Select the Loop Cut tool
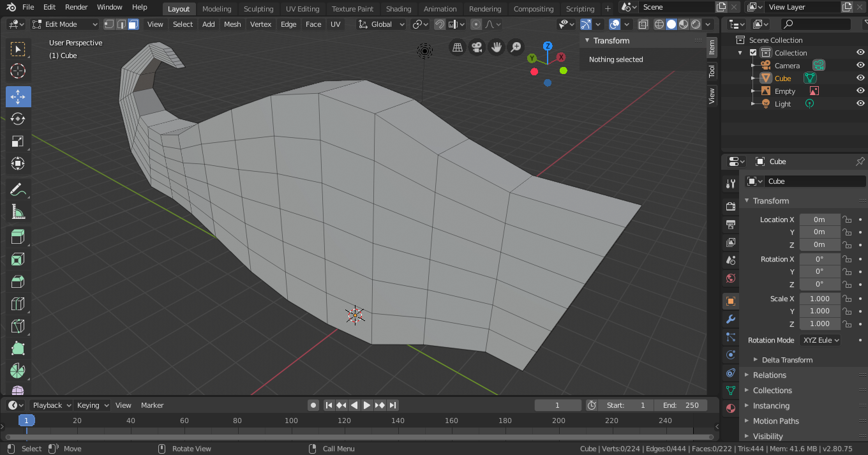 18,303
